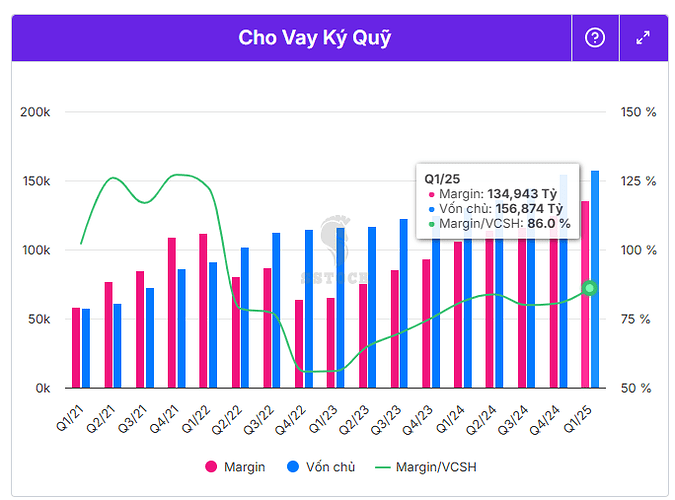
Task: Select the Q1/22 pink Margin bar
Action: 203,311
